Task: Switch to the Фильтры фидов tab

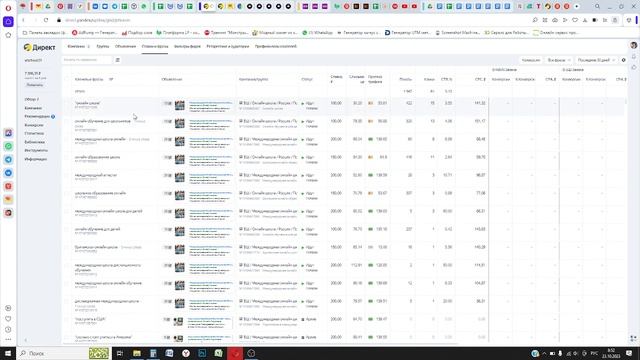Action: point(187,47)
